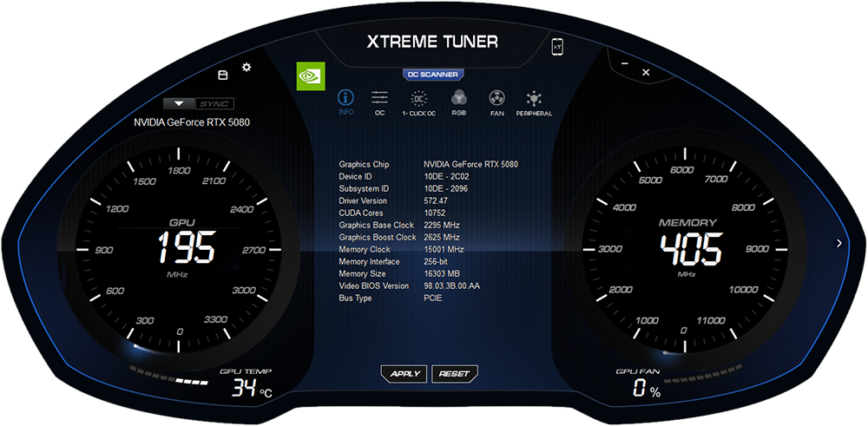This screenshot has width=868, height=426.
Task: Click the XTREME TUNER title
Action: (432, 42)
